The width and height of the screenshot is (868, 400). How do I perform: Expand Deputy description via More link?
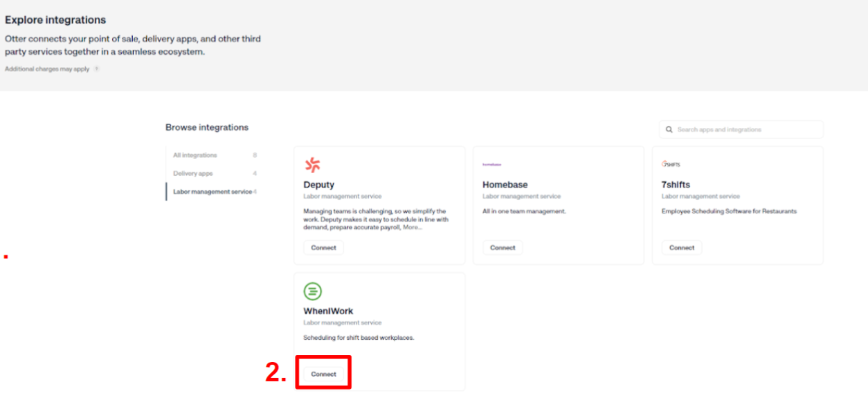(x=413, y=227)
